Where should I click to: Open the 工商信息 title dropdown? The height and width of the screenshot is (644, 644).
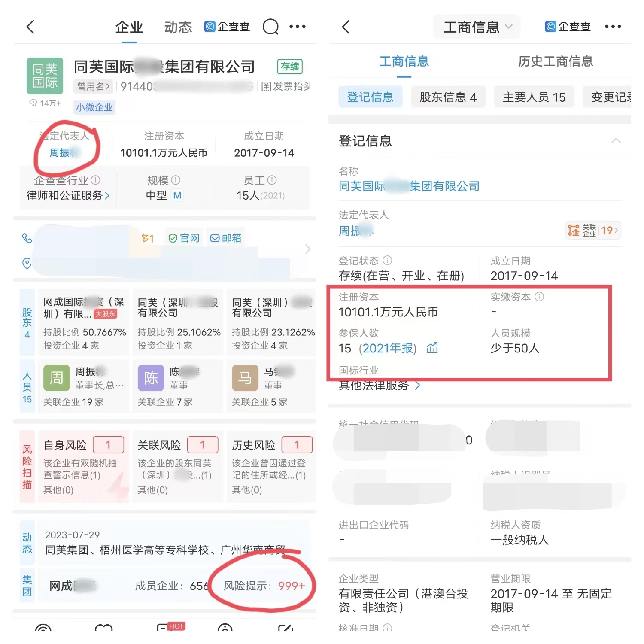[x=477, y=27]
